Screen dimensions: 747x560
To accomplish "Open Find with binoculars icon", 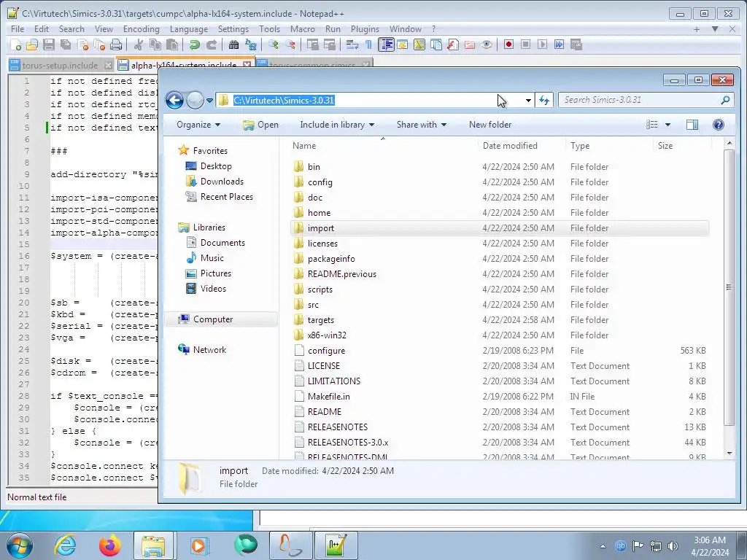I will (234, 44).
